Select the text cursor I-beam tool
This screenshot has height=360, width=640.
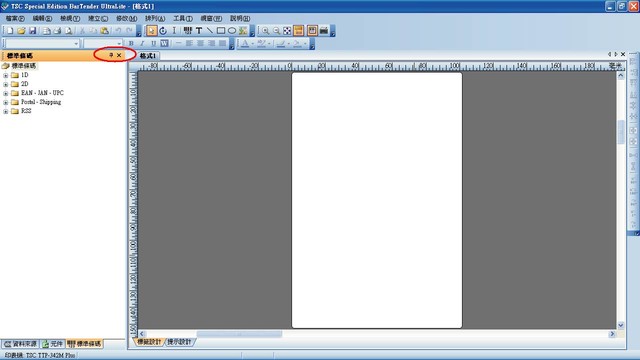(x=174, y=31)
